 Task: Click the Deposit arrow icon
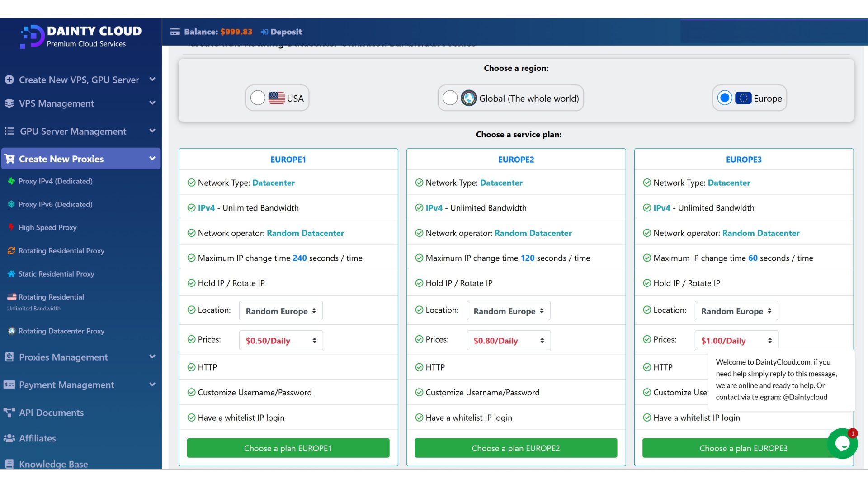[264, 32]
